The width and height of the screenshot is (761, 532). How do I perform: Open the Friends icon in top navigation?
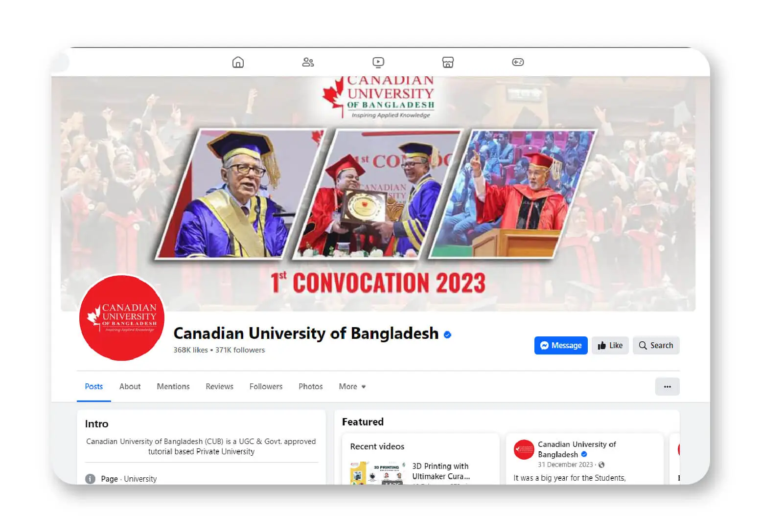point(308,62)
